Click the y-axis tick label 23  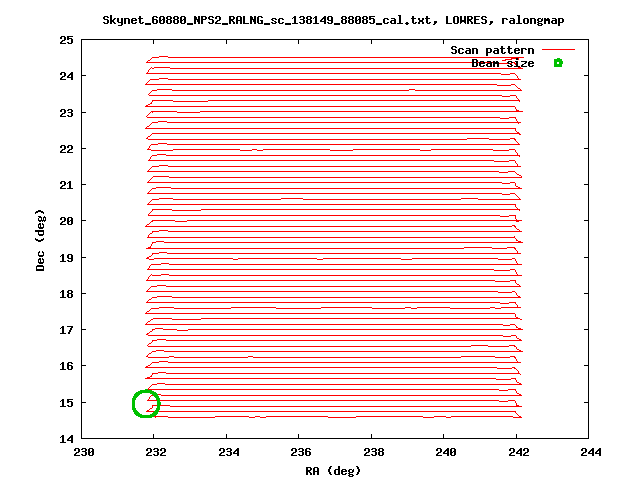click(67, 113)
